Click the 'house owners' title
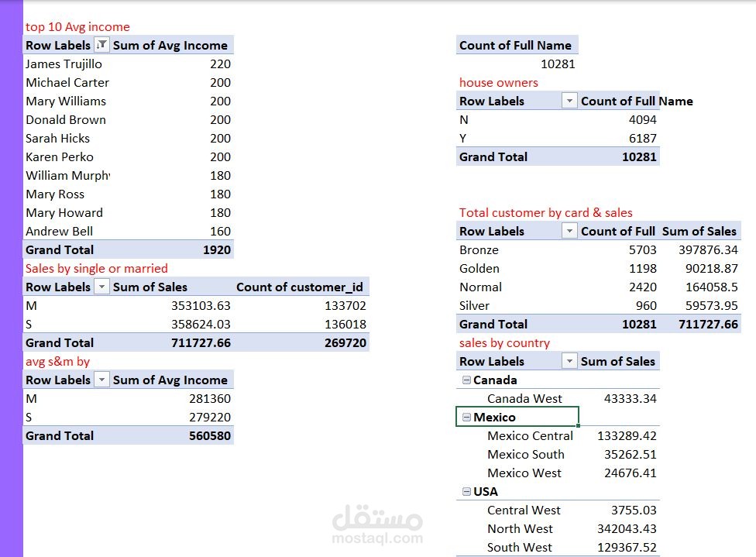The height and width of the screenshot is (557, 756). [499, 82]
